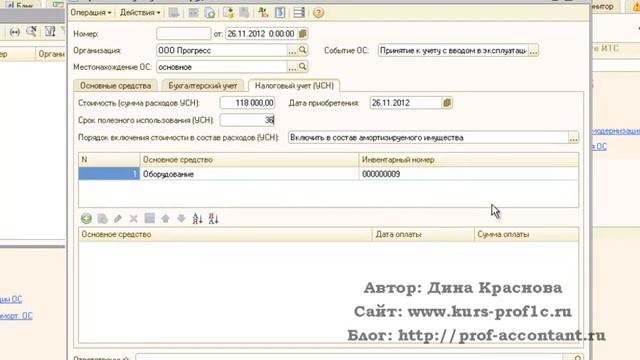Click the magnifier icon in Организация field
Image resolution: width=640 pixels, height=360 pixels.
pos(302,50)
